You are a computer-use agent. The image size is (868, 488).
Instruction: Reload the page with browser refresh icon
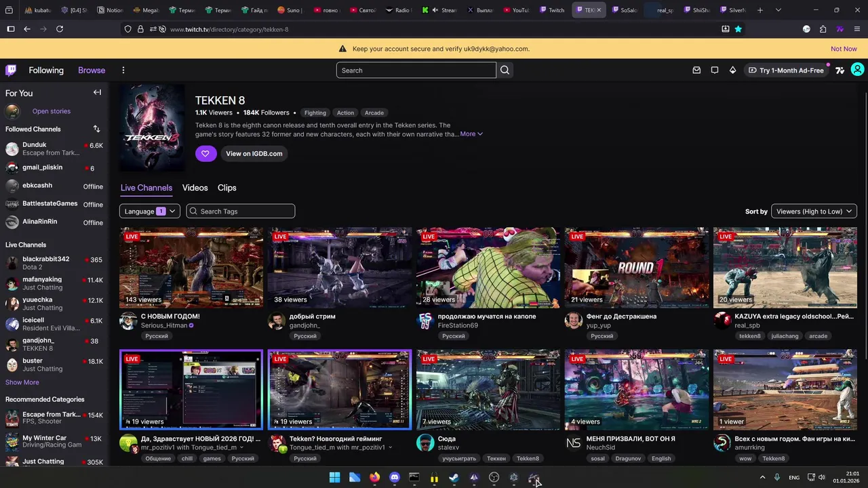pyautogui.click(x=60, y=29)
